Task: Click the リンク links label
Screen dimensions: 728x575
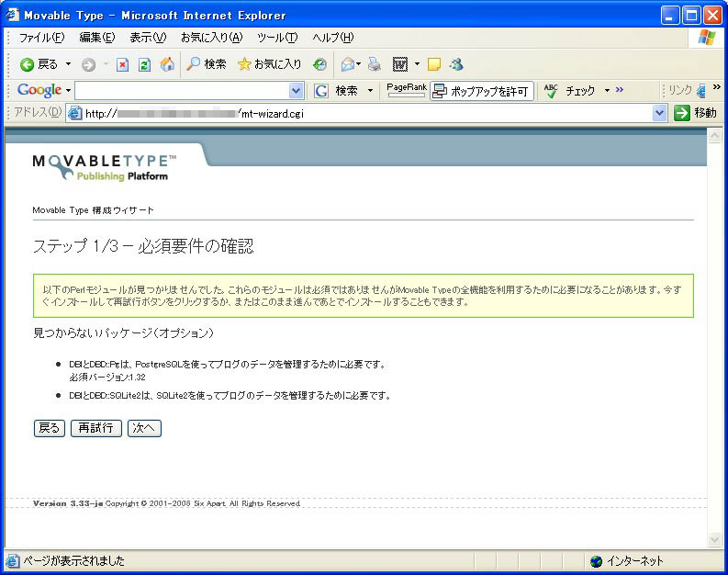Action: pyautogui.click(x=679, y=90)
